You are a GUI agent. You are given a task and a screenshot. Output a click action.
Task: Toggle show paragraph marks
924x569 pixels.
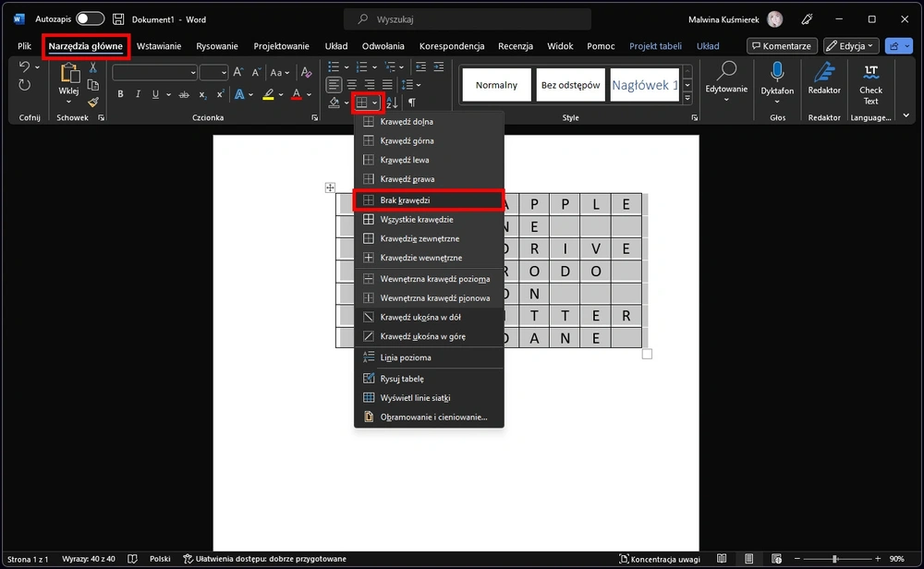coord(412,103)
